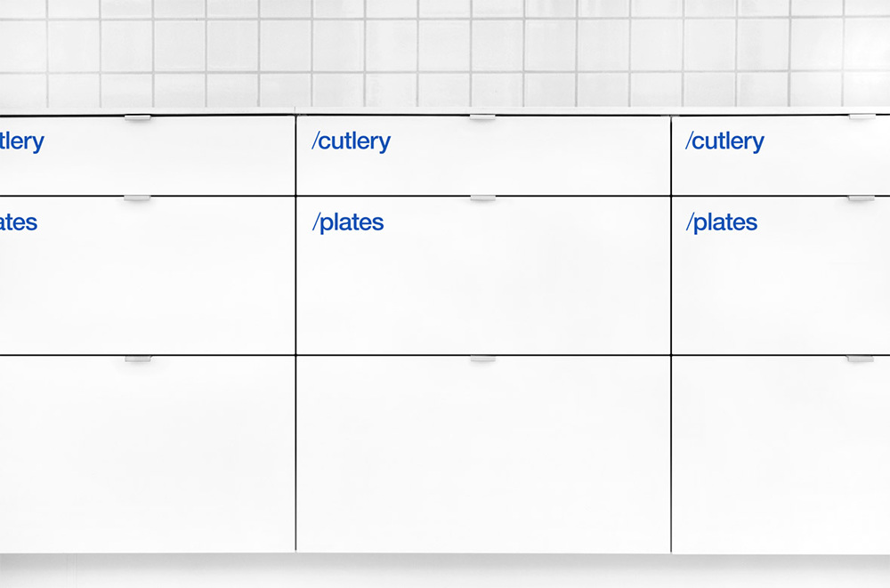Image resolution: width=890 pixels, height=588 pixels.
Task: Click the cut-off 'ates' label on the left drawer
Action: pos(18,222)
